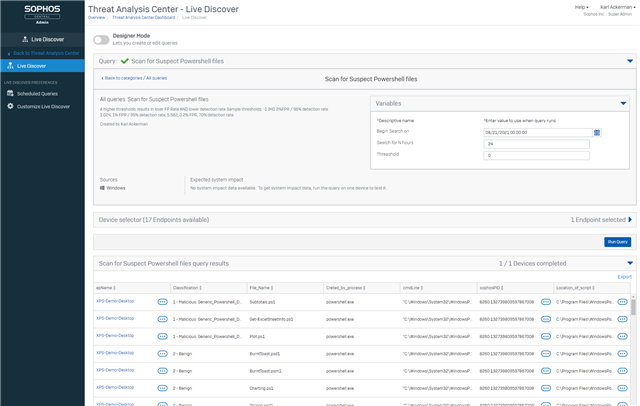Open sophosPID actions in BurntToast.psm1 row

click(x=546, y=371)
